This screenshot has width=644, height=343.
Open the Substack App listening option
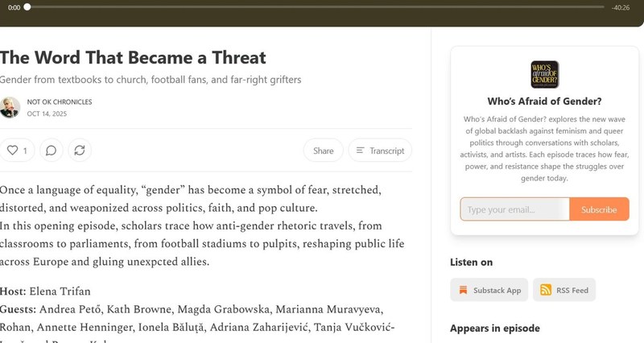[x=489, y=290]
